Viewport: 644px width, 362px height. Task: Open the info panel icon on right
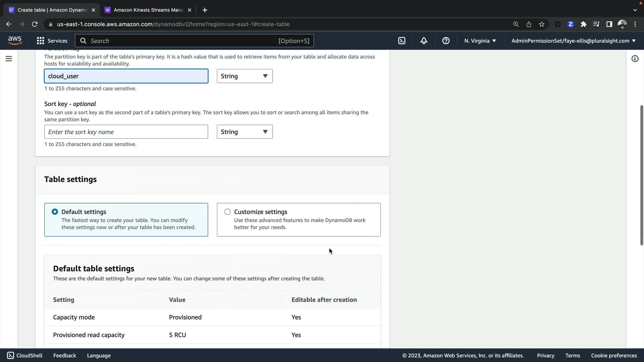coord(635,59)
